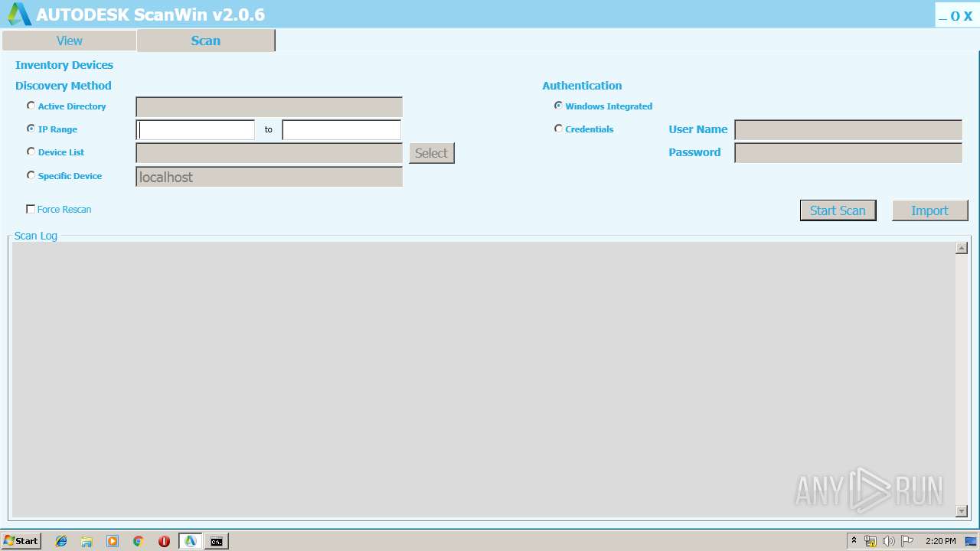Click the Authentication heading
The height and width of the screenshot is (551, 980).
[582, 86]
